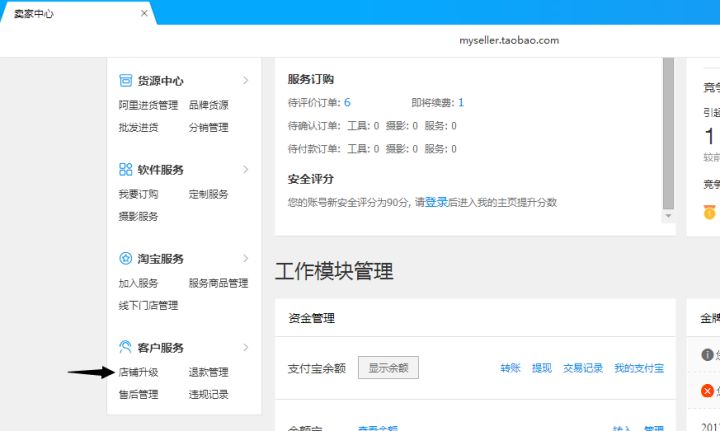Click the 软件服务 grid icon
This screenshot has width=720, height=431.
(x=125, y=169)
